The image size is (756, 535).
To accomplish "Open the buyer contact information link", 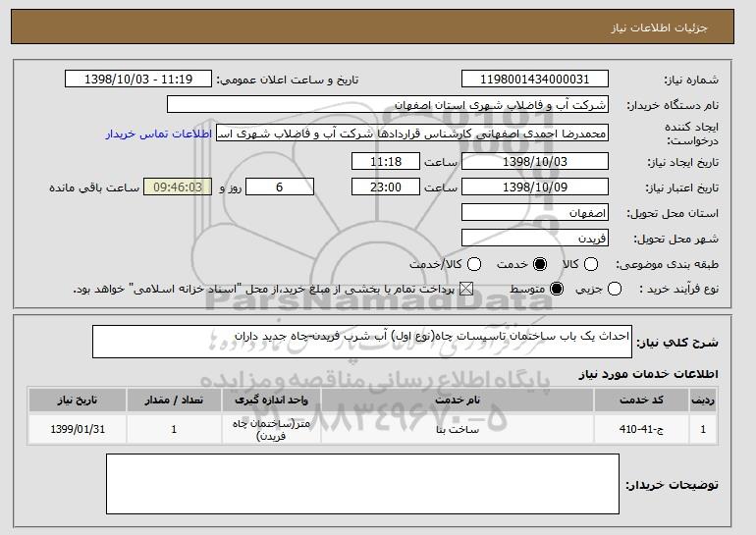I will [159, 134].
